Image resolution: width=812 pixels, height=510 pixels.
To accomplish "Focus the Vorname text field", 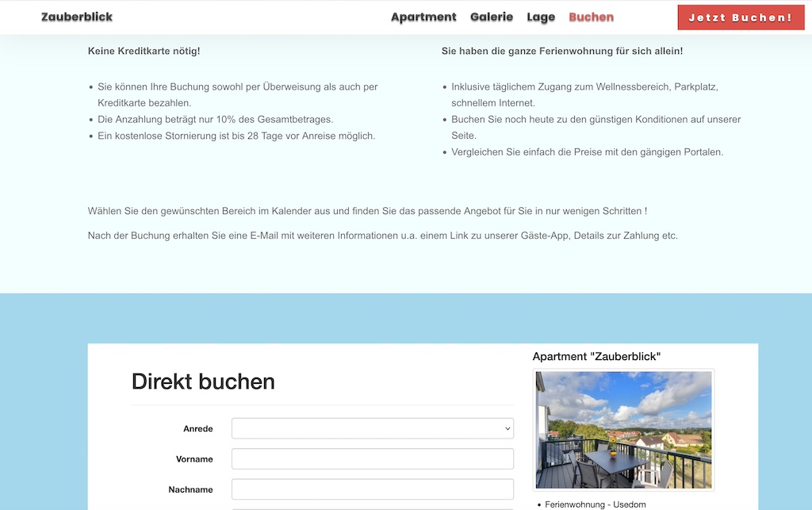I will (x=372, y=459).
